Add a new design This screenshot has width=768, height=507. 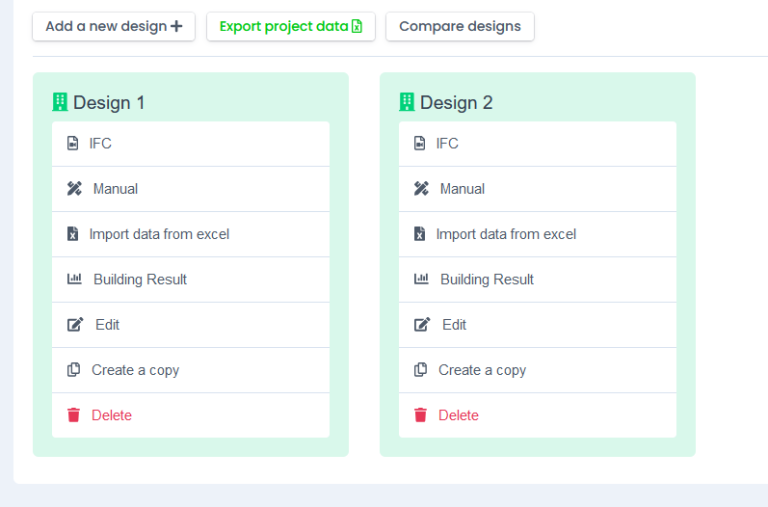[114, 26]
